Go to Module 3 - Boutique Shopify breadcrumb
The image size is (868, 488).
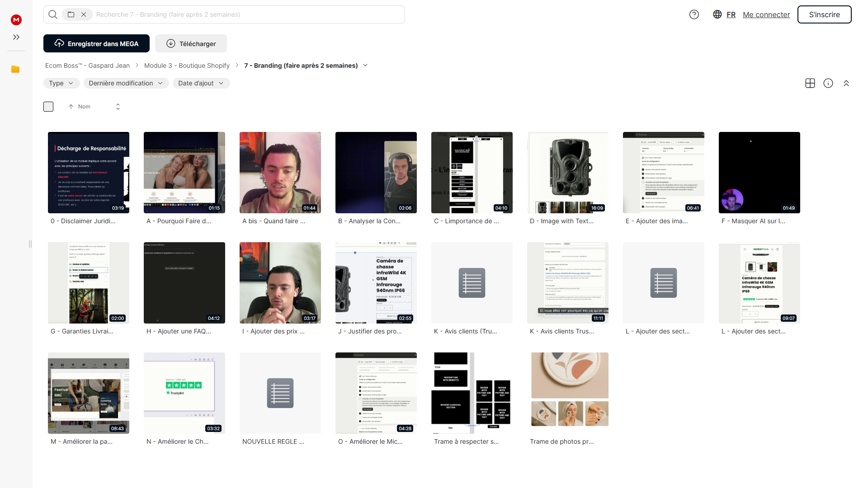pos(187,66)
